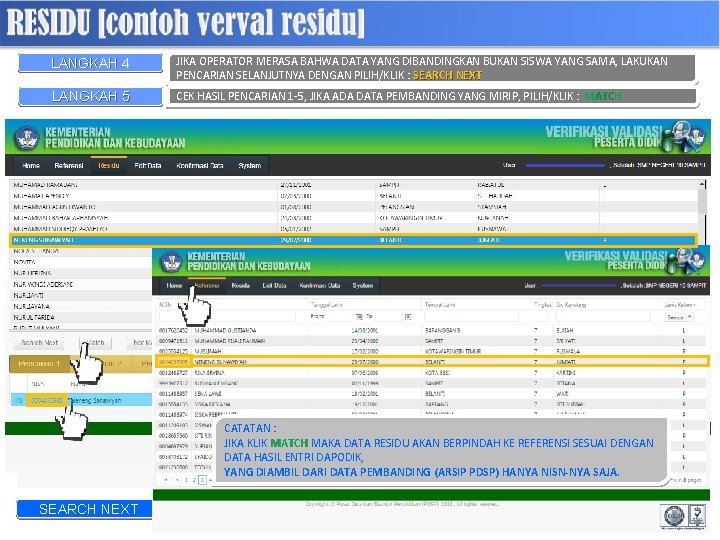Go to page 1 in pagination
The image size is (720, 540).
coord(186,480)
